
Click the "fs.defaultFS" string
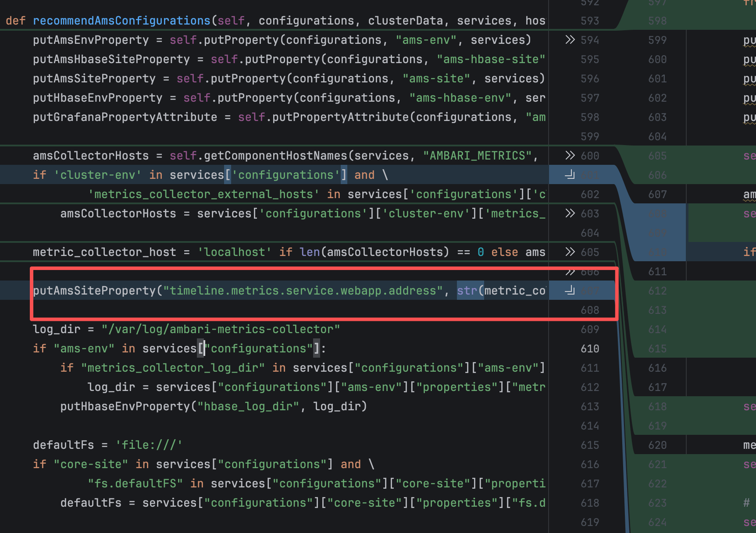(x=135, y=483)
